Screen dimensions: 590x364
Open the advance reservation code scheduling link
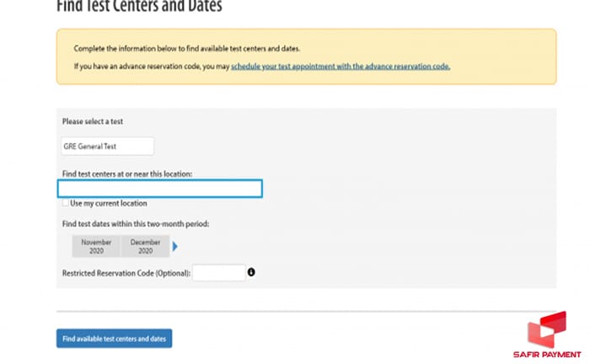(341, 66)
